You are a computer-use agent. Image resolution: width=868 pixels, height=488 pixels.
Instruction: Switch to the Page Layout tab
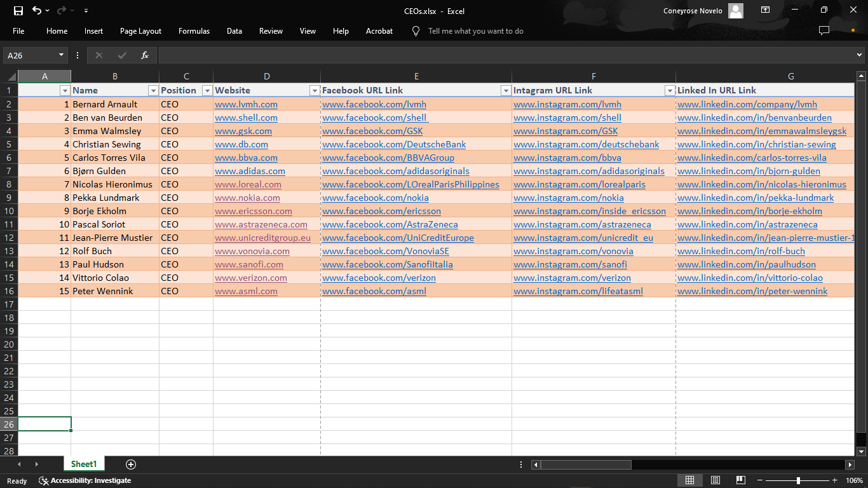140,31
